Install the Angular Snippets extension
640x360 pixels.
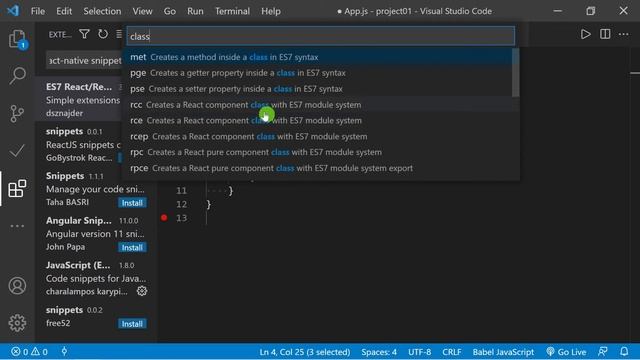132,247
